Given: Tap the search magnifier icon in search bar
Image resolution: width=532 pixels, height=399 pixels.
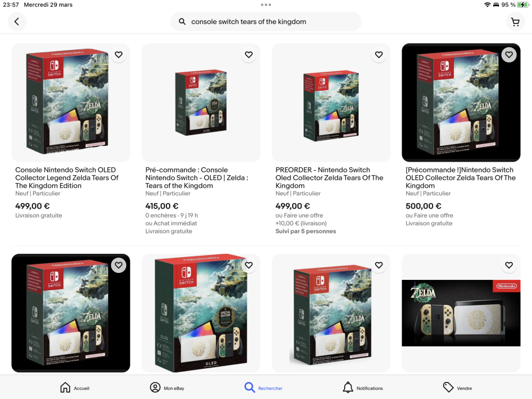Looking at the screenshot, I should coord(182,22).
